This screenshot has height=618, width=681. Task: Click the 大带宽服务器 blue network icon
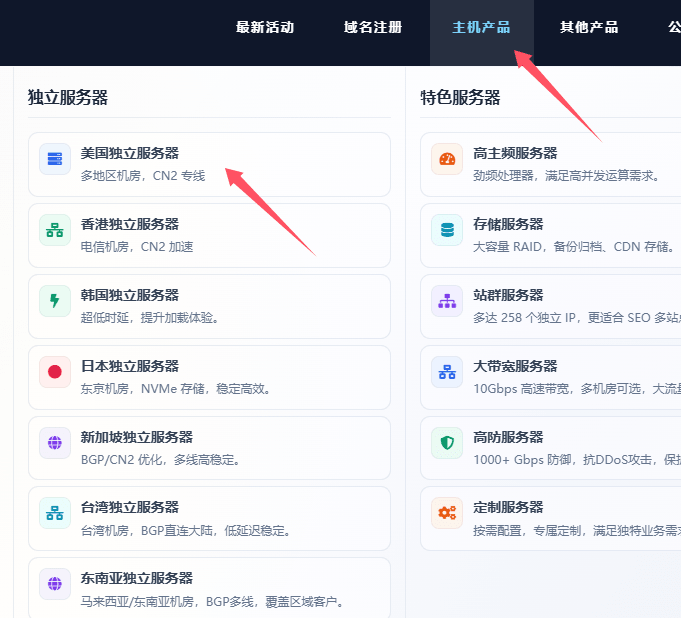(447, 372)
